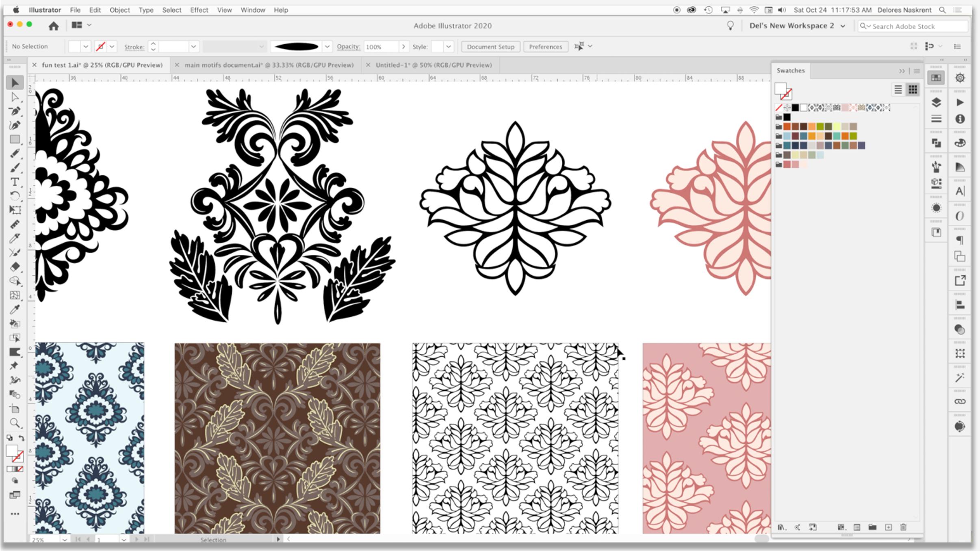Click New Swatch plus button
The height and width of the screenshot is (551, 980).
[888, 527]
